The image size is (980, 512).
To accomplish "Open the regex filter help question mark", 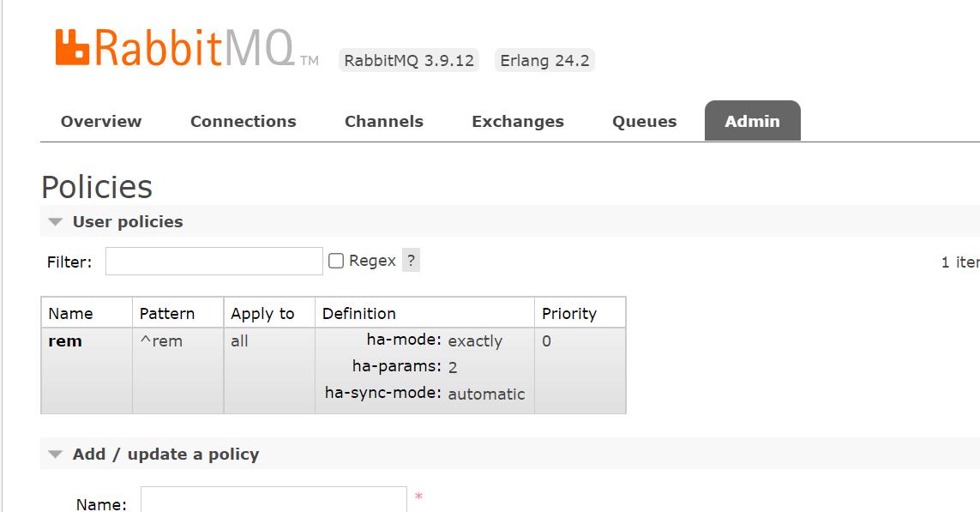I will [x=411, y=260].
